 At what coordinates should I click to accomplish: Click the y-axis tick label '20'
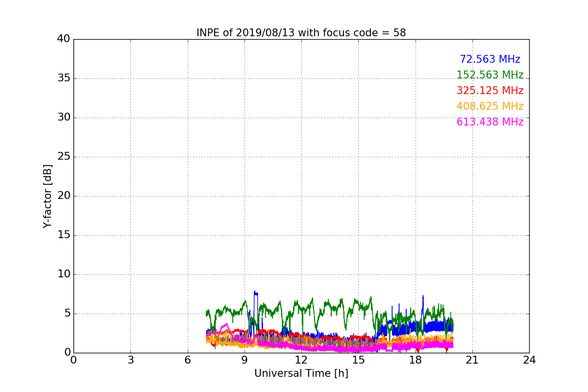click(64, 196)
